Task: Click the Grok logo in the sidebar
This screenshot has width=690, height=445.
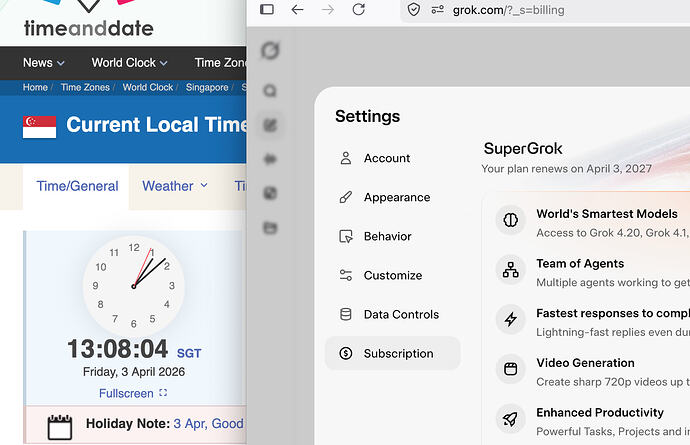Action: pyautogui.click(x=270, y=51)
